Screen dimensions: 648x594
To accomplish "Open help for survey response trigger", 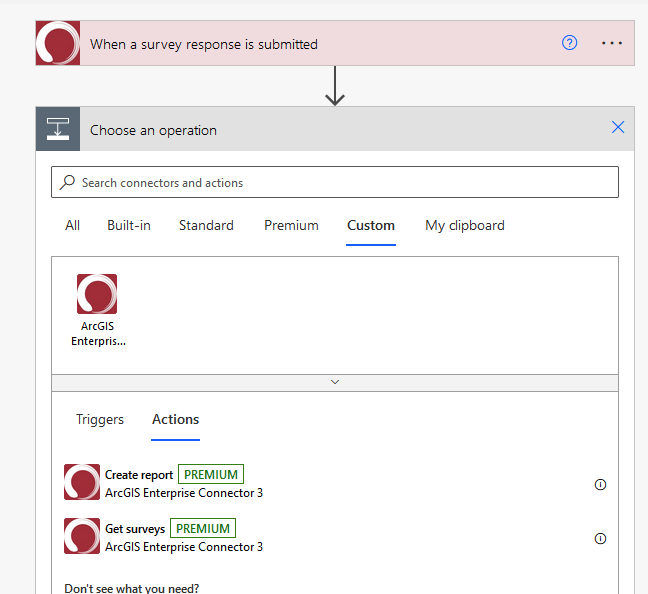I will pos(569,43).
